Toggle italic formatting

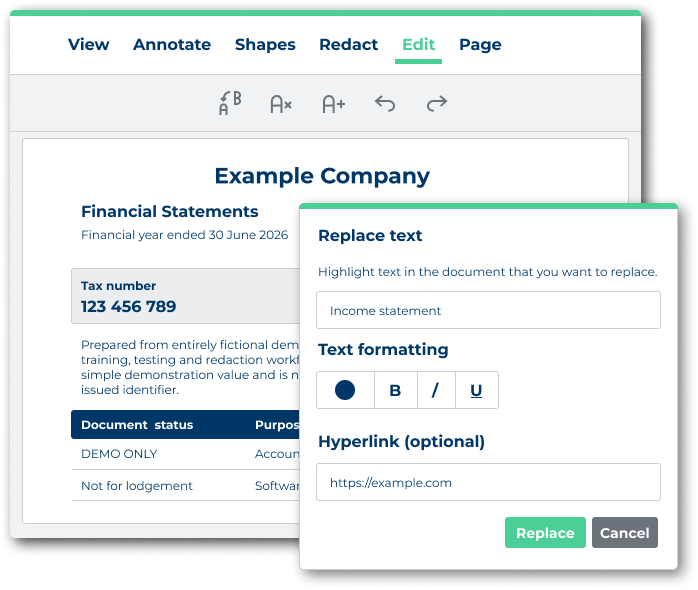pos(436,390)
